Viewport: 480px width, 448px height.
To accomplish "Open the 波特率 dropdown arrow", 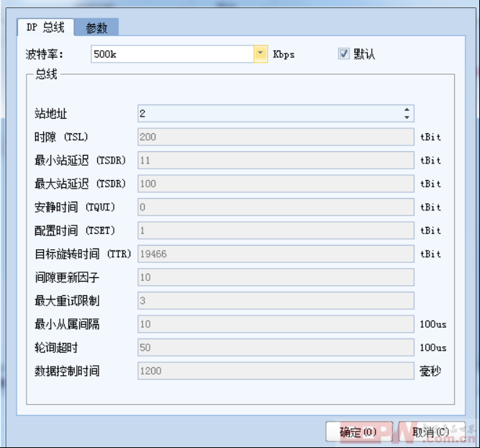I will pos(261,54).
